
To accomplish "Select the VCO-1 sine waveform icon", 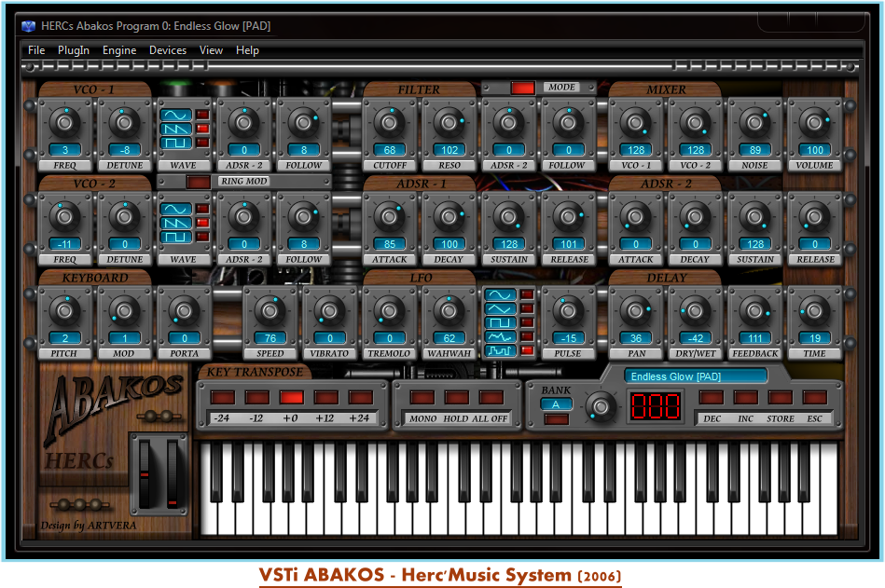I will pyautogui.click(x=175, y=116).
